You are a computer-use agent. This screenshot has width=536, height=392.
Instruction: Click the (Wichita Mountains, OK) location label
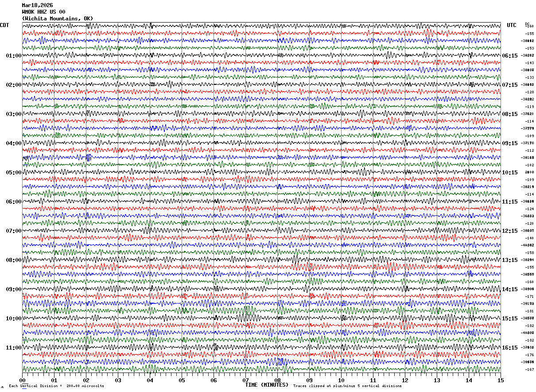(x=58, y=19)
